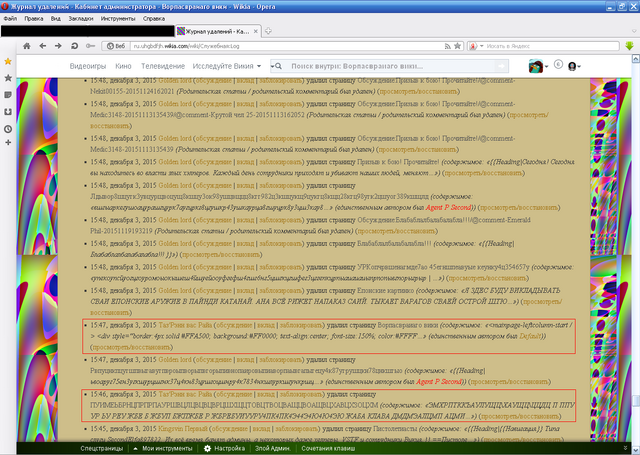Open the RSS feed icon in address bar

click(447, 46)
